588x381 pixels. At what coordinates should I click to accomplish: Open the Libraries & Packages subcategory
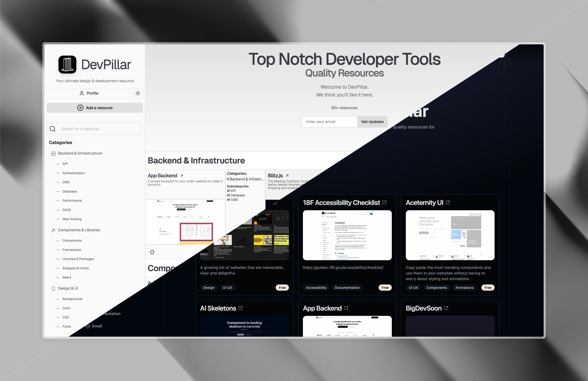(78, 259)
